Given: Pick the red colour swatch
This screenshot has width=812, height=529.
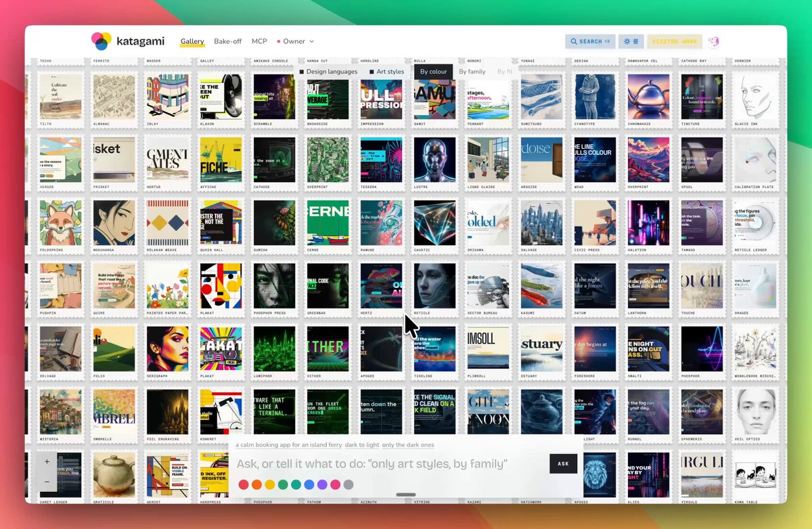Looking at the screenshot, I should coord(244,484).
